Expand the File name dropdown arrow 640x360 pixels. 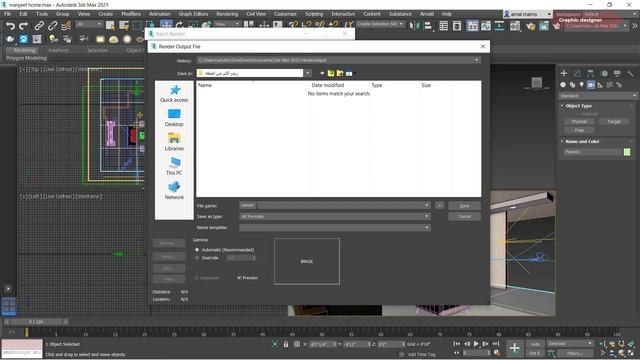(427, 205)
